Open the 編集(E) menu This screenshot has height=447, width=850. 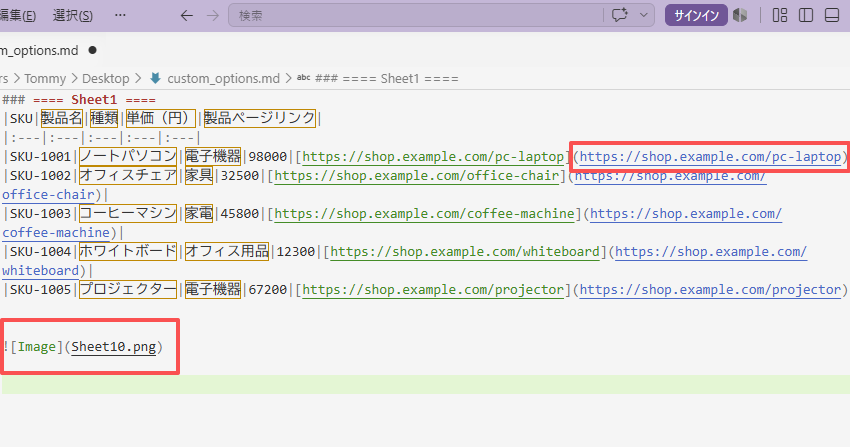point(18,16)
